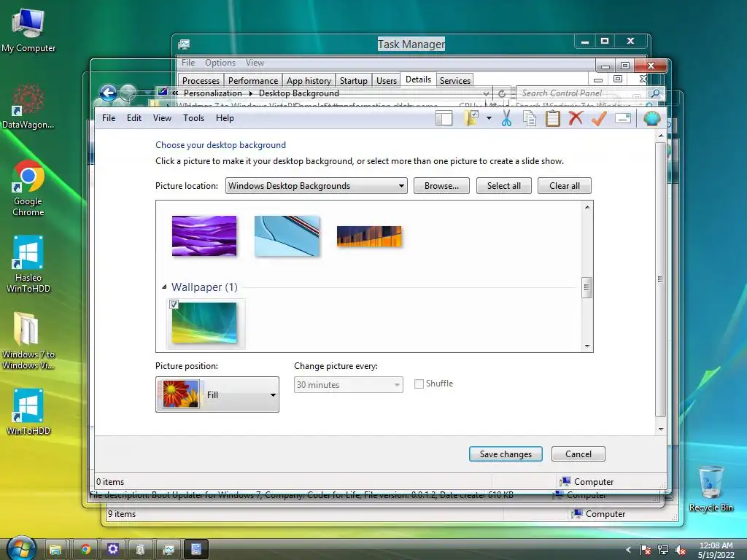Switch to Services tab in Task Manager
The image size is (747, 560).
coord(455,80)
